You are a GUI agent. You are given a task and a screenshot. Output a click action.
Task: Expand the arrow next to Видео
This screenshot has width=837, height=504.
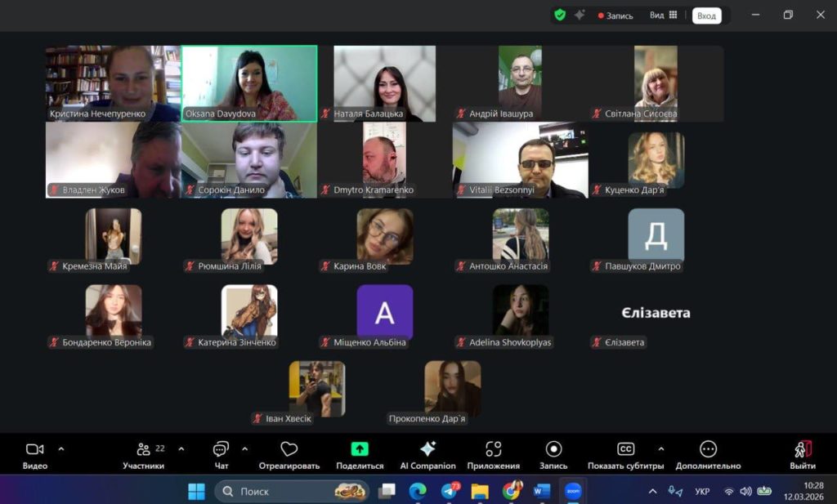click(x=61, y=448)
